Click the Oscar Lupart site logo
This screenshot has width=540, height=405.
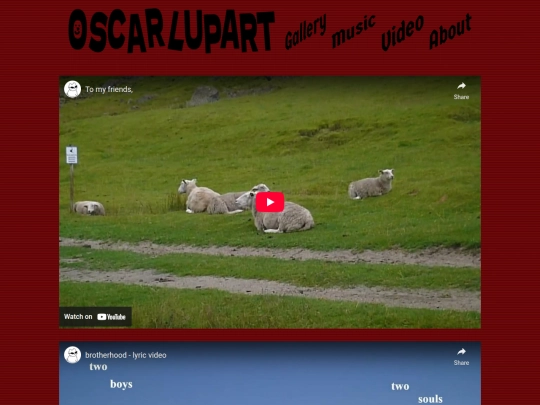point(171,31)
